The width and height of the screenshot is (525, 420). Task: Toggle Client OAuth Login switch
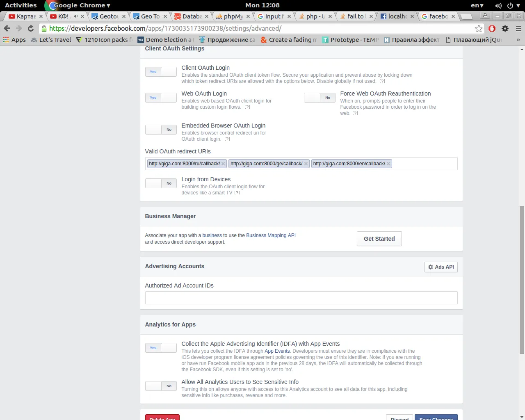click(161, 72)
